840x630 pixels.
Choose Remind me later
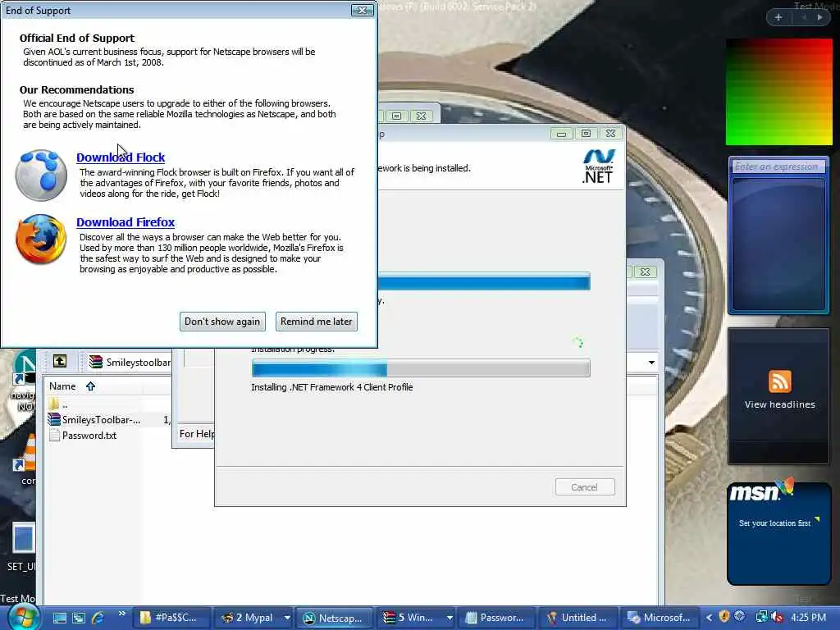coord(317,322)
